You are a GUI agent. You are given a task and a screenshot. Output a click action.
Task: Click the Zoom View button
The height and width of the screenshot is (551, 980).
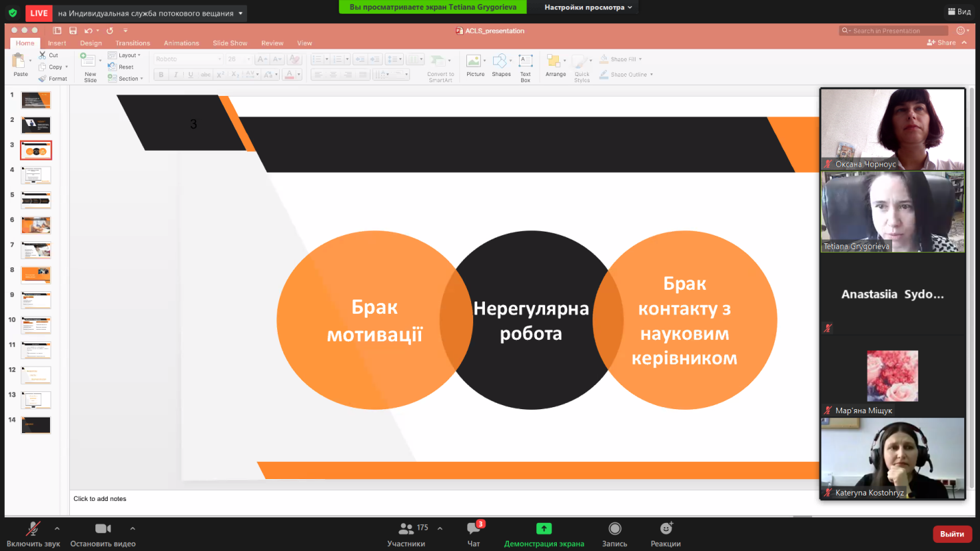pos(959,12)
